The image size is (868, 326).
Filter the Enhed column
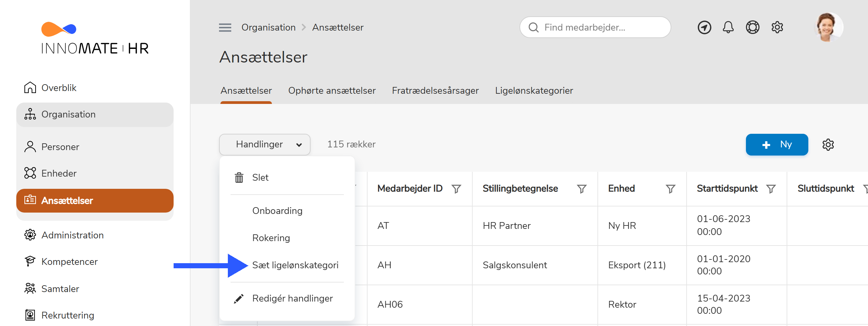point(670,189)
